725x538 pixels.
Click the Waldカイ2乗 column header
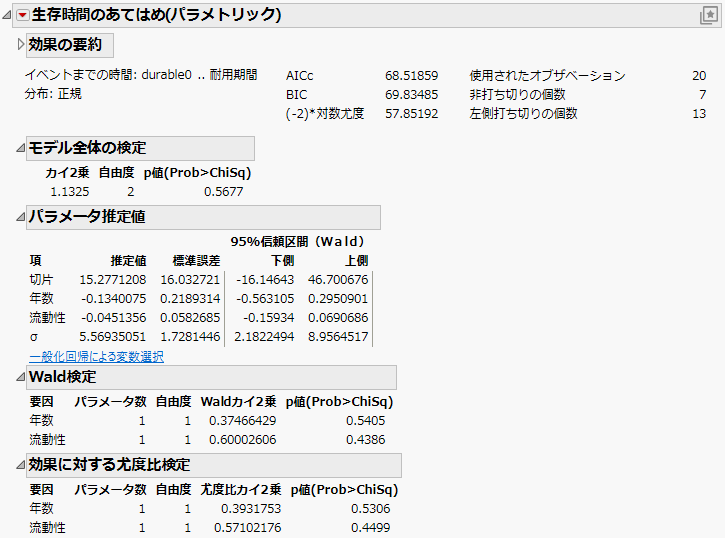[239, 402]
